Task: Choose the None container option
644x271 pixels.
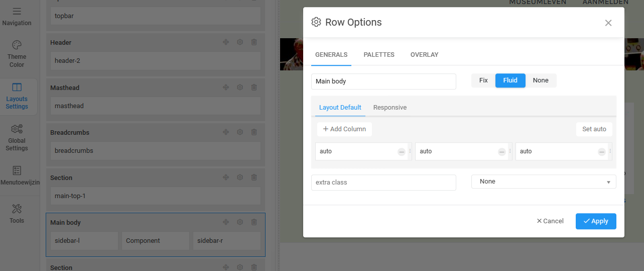Action: [541, 80]
